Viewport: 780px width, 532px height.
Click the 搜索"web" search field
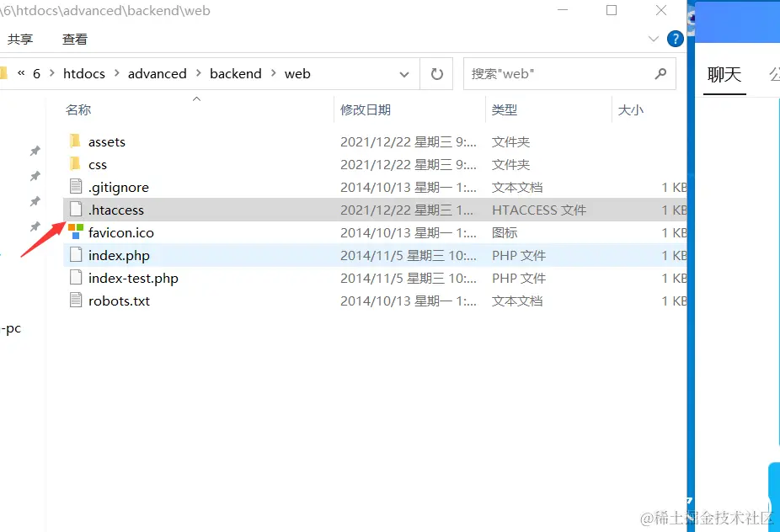pos(569,74)
